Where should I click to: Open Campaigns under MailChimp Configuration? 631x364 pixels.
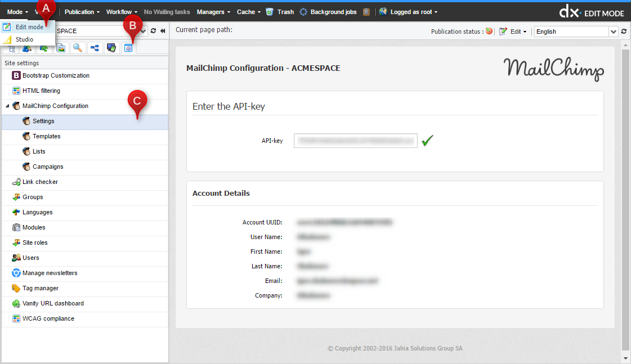(48, 167)
